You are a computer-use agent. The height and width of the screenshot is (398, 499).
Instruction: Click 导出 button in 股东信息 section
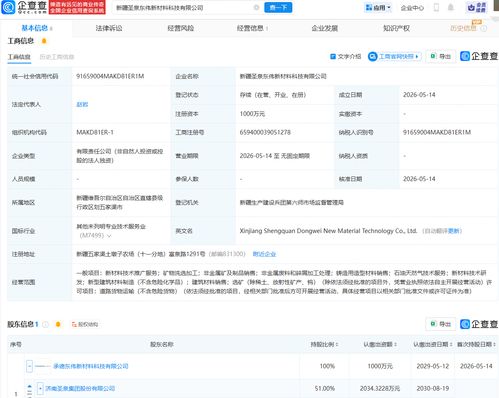(441, 324)
